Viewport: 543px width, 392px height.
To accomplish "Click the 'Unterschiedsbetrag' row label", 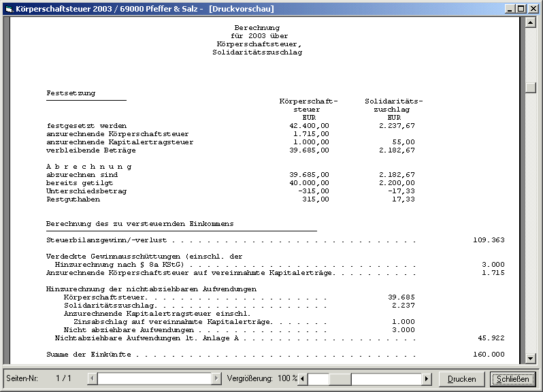I will coord(86,191).
